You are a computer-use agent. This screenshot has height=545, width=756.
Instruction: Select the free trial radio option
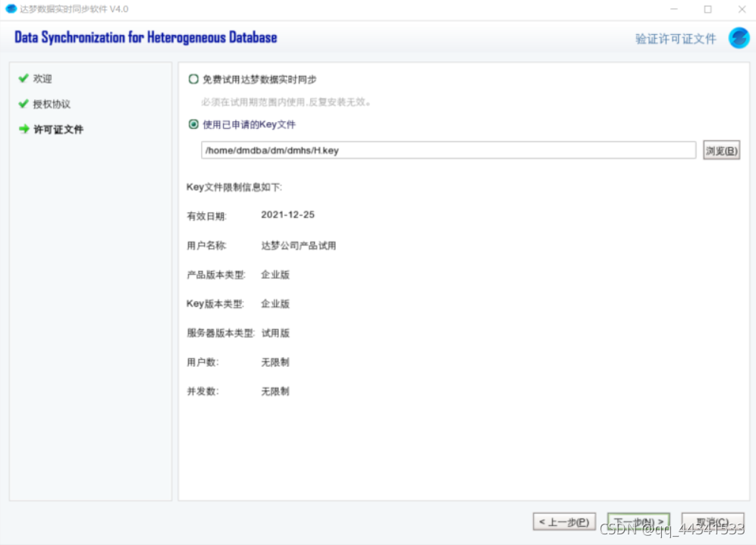point(193,79)
